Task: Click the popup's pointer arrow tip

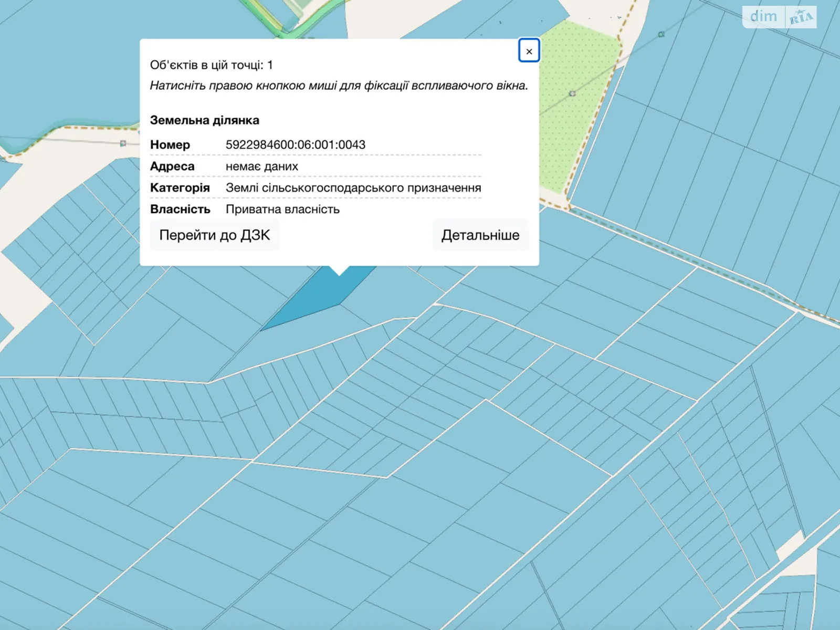Action: [x=340, y=272]
